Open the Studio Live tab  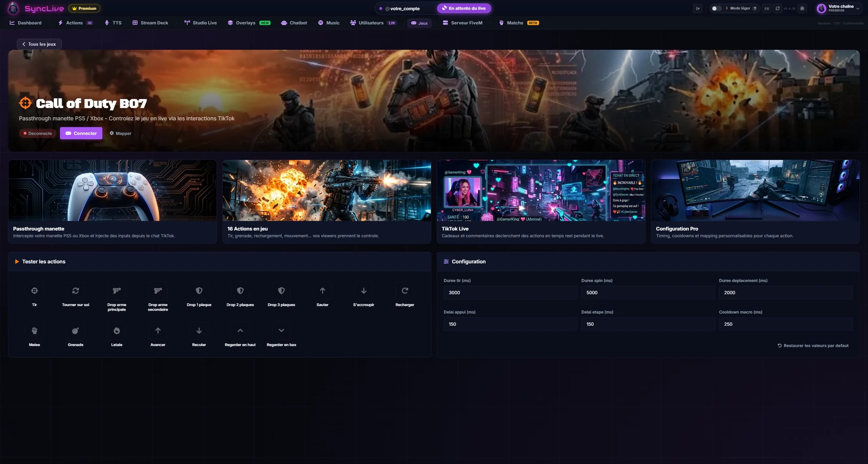pyautogui.click(x=201, y=23)
